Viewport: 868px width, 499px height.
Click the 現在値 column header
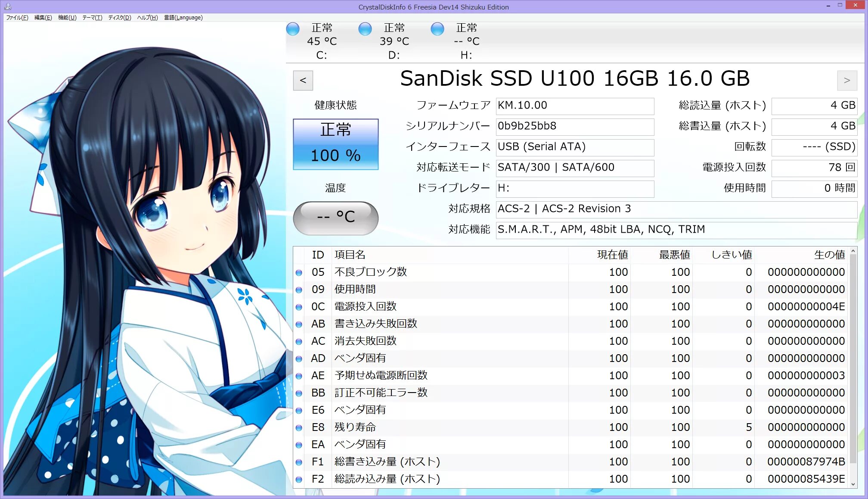click(599, 255)
